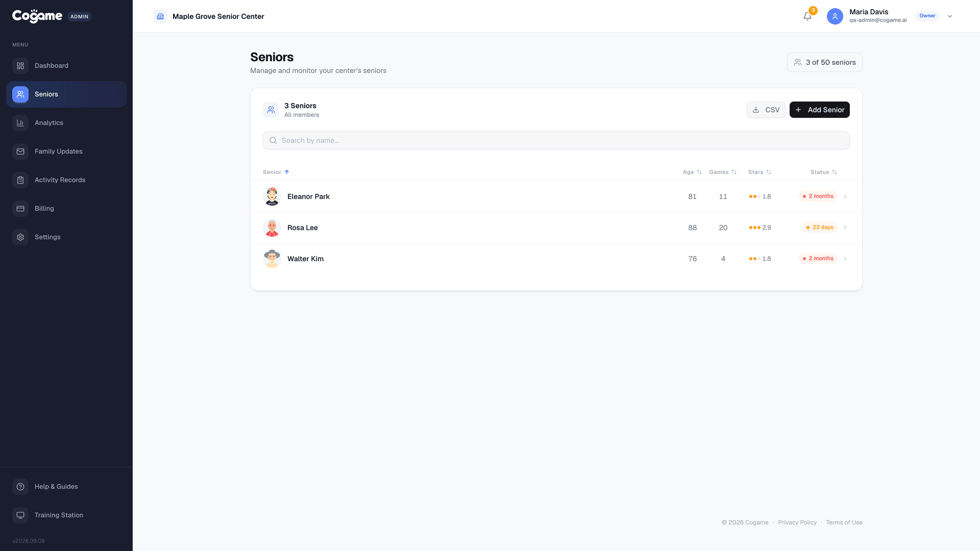Click the Help & Guides question mark icon
Screen dimensions: 980x551
(x=20, y=487)
